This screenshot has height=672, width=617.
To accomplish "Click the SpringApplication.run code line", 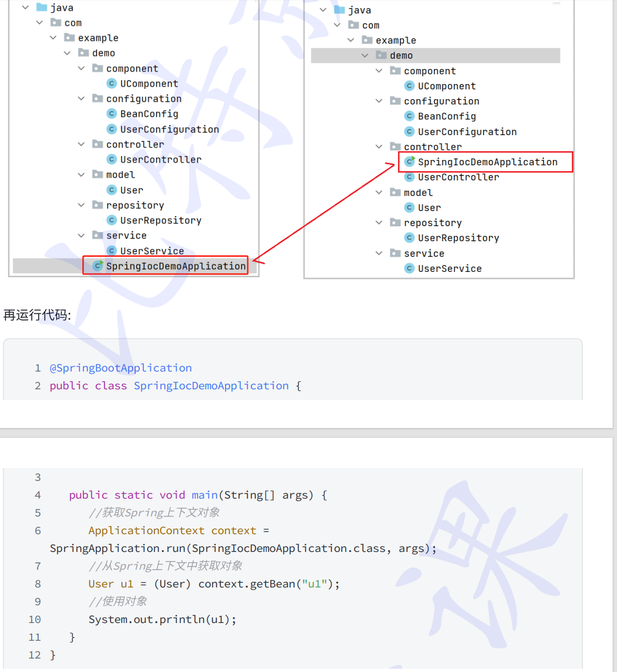I will pos(243,548).
